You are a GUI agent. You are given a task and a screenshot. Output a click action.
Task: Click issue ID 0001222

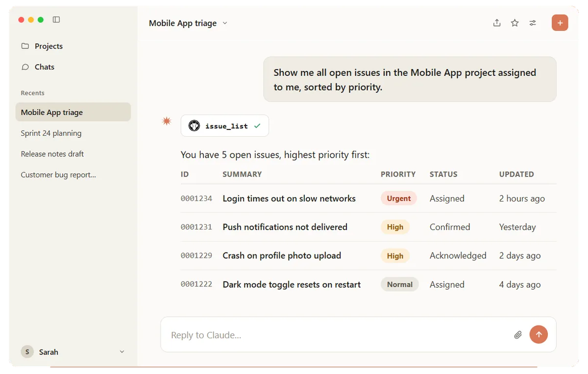[x=196, y=284]
